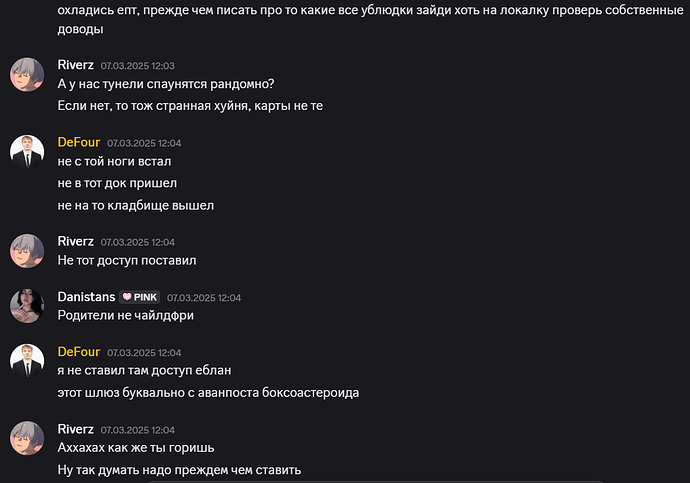Open DeFour's avatar beside 'я не ставил там доступ'
690x483 pixels.
27,361
